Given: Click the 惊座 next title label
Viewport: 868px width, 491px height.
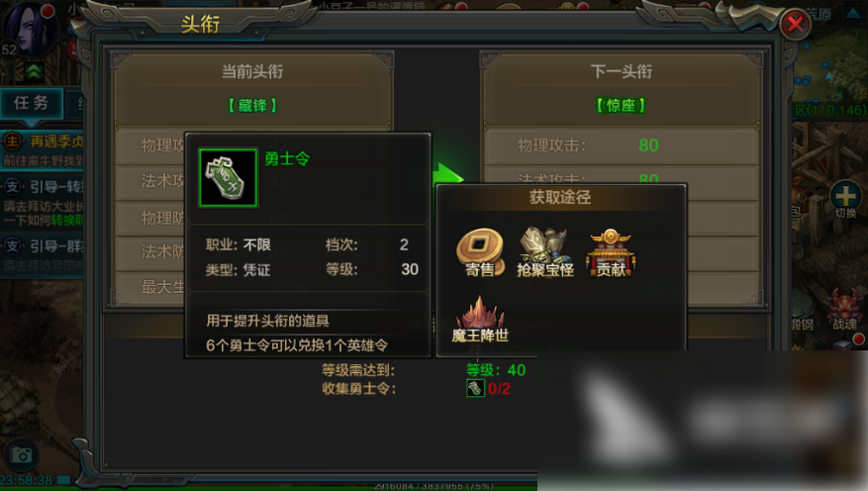Looking at the screenshot, I should pos(622,105).
